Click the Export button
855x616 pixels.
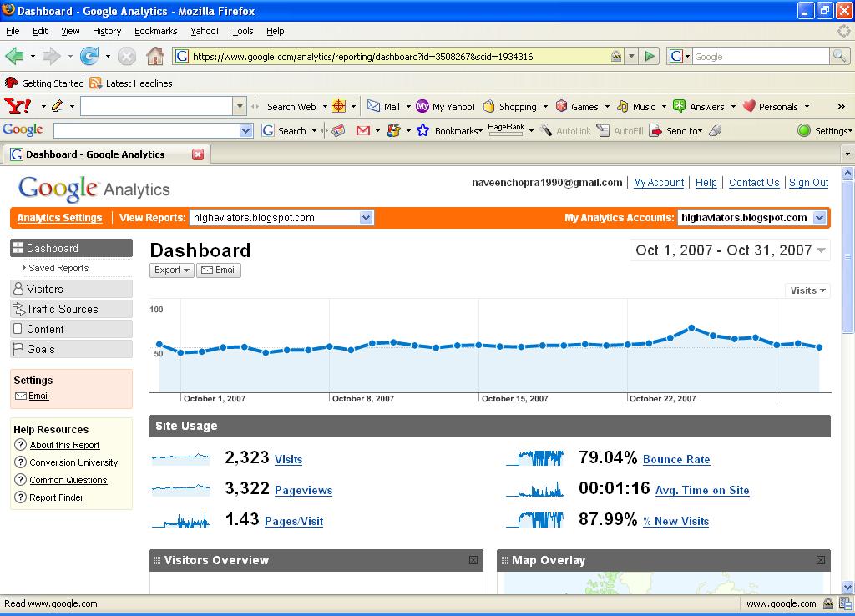click(172, 270)
